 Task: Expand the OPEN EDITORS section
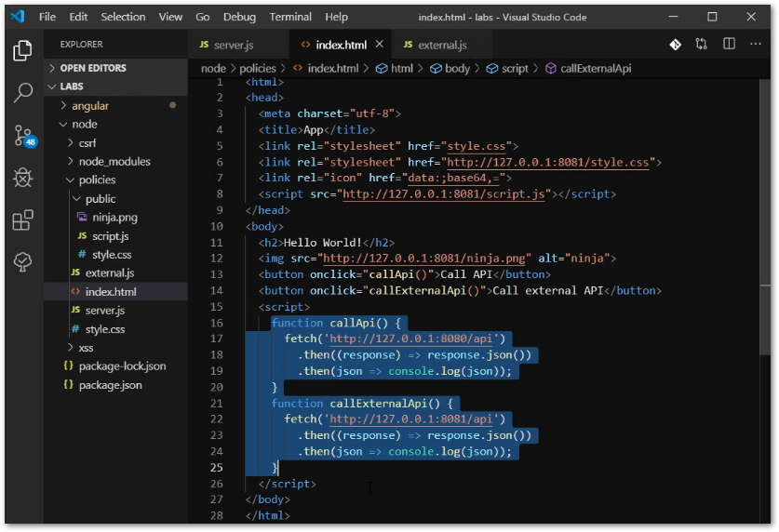[x=115, y=68]
